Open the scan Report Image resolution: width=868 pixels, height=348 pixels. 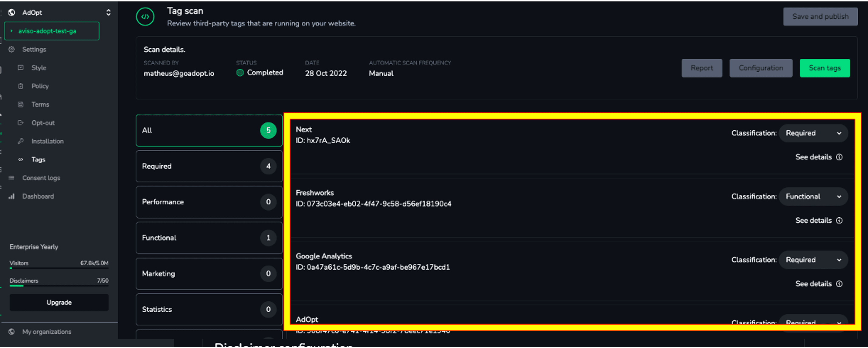pos(702,68)
